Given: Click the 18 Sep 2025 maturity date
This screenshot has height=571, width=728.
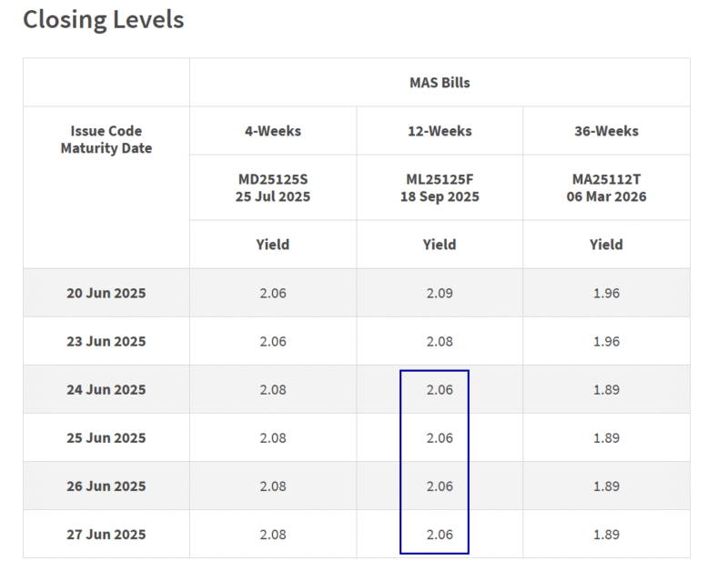Looking at the screenshot, I should (x=439, y=197).
